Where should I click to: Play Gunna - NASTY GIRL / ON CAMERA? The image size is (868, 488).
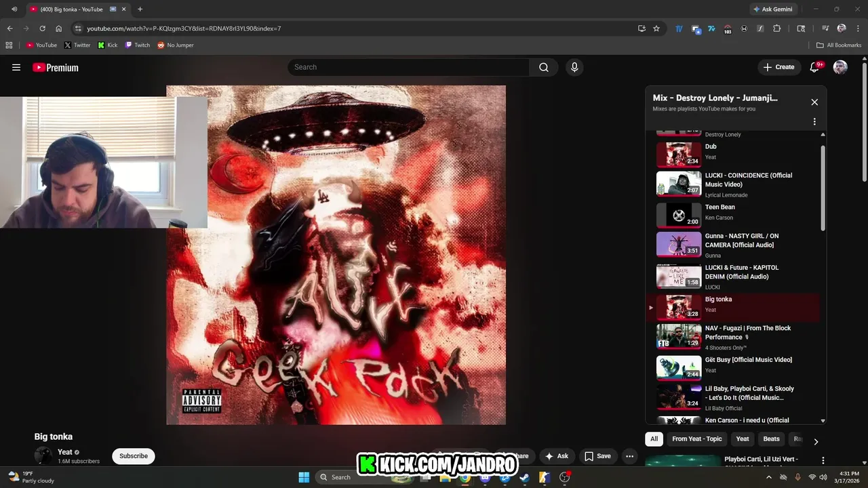point(737,245)
